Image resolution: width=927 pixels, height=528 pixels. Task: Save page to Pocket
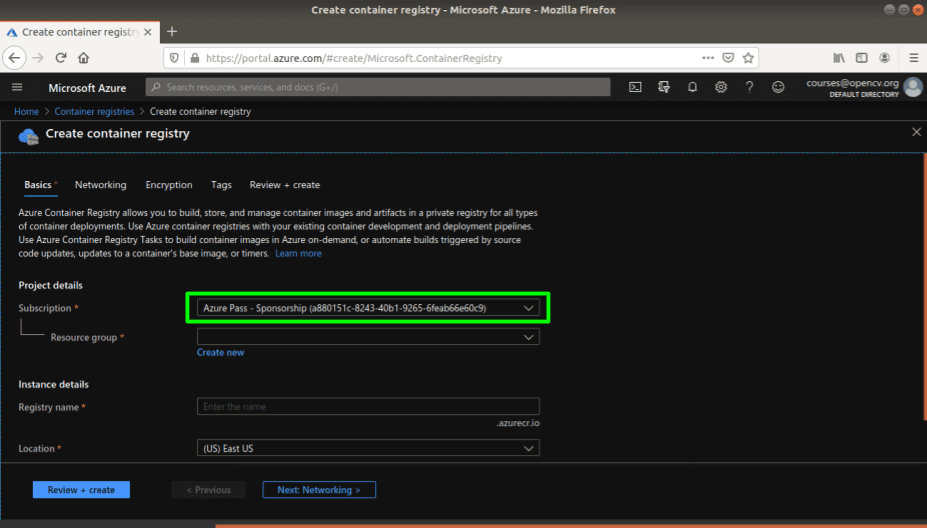(x=728, y=58)
